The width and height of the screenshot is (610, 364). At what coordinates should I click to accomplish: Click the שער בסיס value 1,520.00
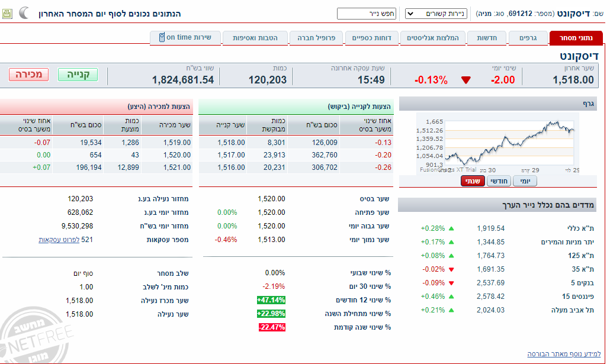coord(272,199)
